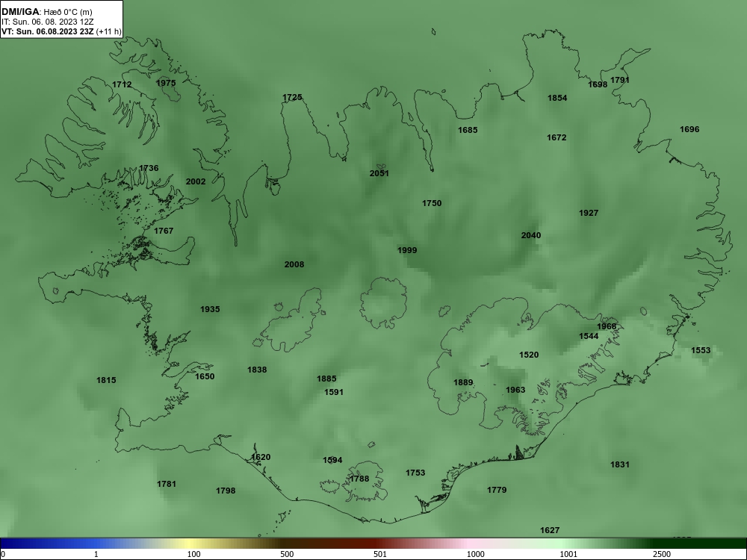Viewport: 747px width, 560px height.
Task: Click the 1698 reading in the northeast
Action: (x=598, y=85)
